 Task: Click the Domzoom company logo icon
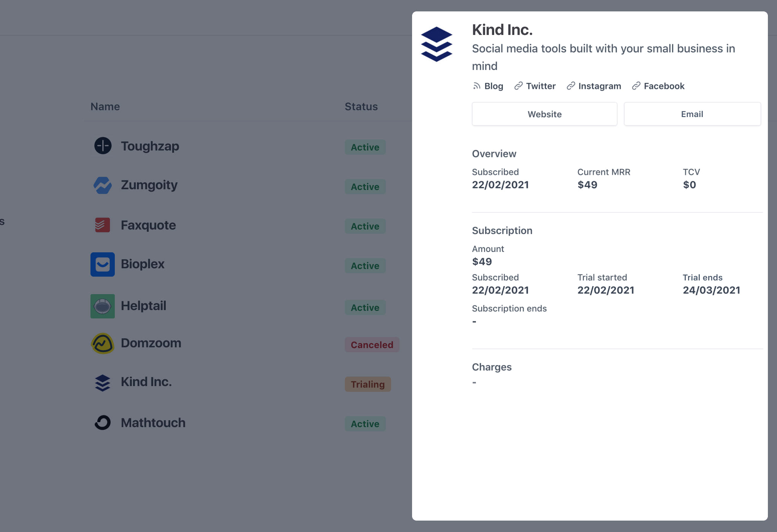point(103,344)
